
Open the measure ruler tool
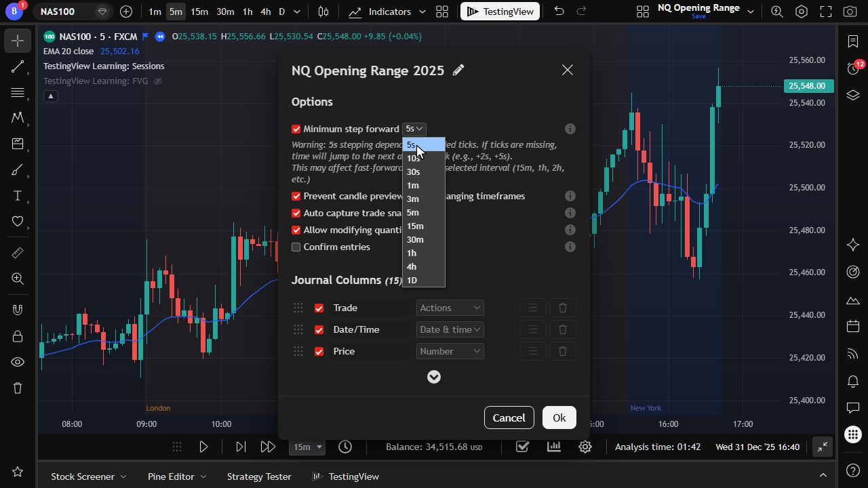coord(18,253)
